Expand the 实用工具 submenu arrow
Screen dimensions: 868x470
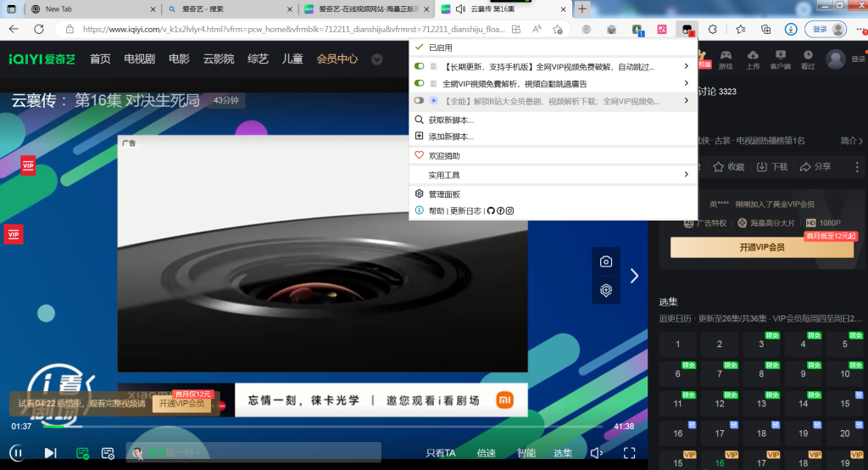[x=687, y=175]
